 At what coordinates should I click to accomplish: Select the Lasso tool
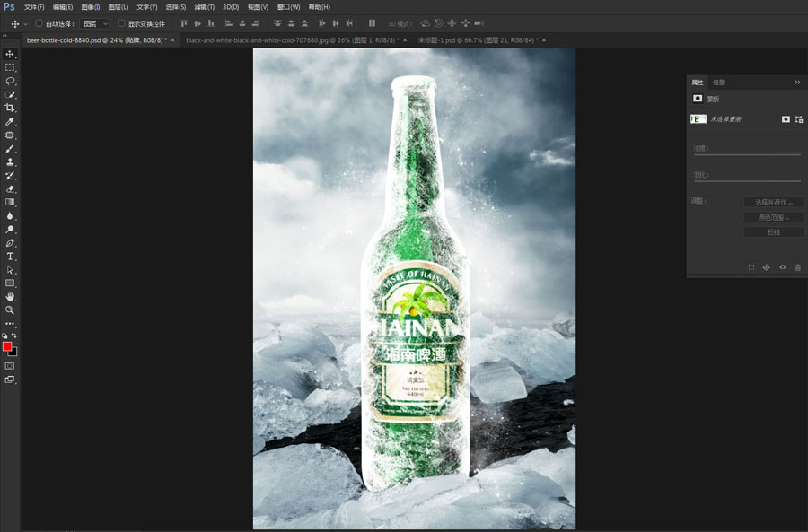[10, 81]
